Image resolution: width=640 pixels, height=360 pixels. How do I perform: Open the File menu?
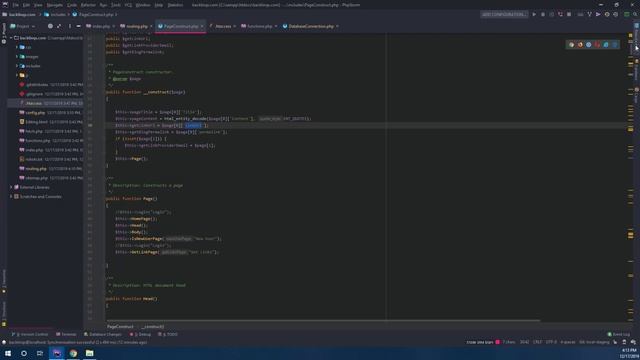pyautogui.click(x=16, y=5)
